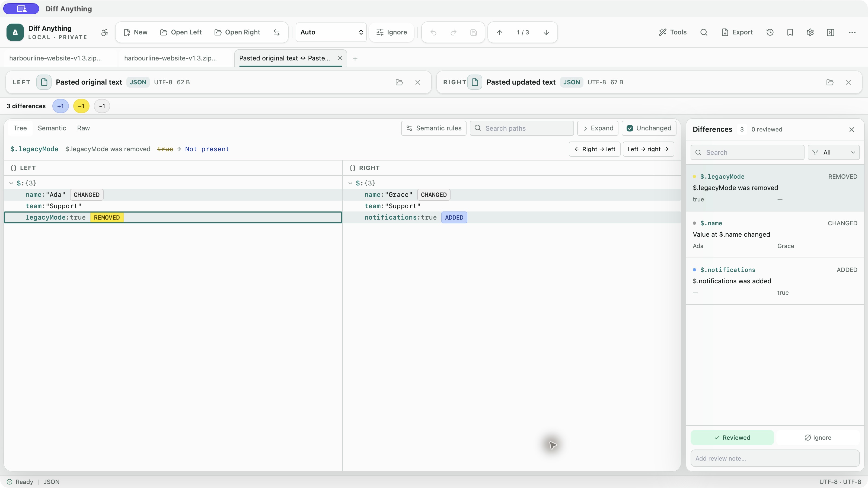Click the accessibility icon next to the app name
Viewport: 868px width, 488px height.
click(104, 32)
